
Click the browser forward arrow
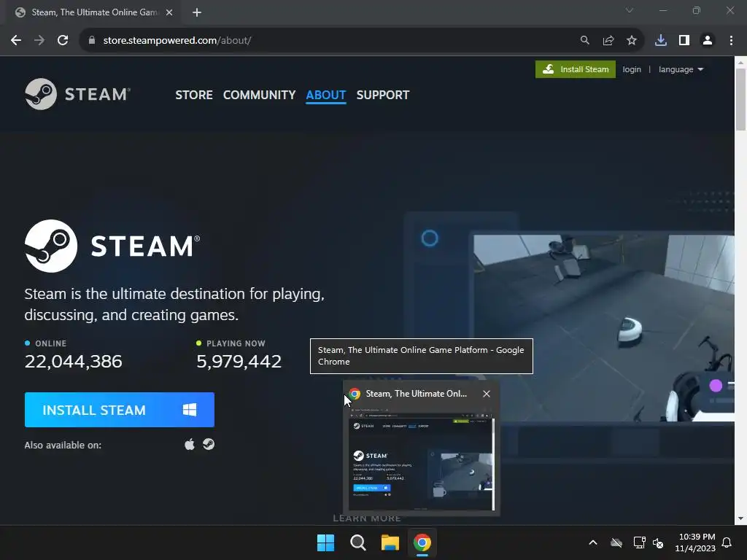point(39,41)
